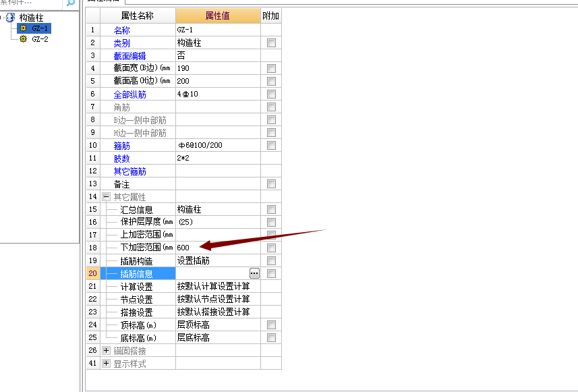The width and height of the screenshot is (578, 392).
Task: Click the 搭接设置 value cell
Action: [x=218, y=312]
